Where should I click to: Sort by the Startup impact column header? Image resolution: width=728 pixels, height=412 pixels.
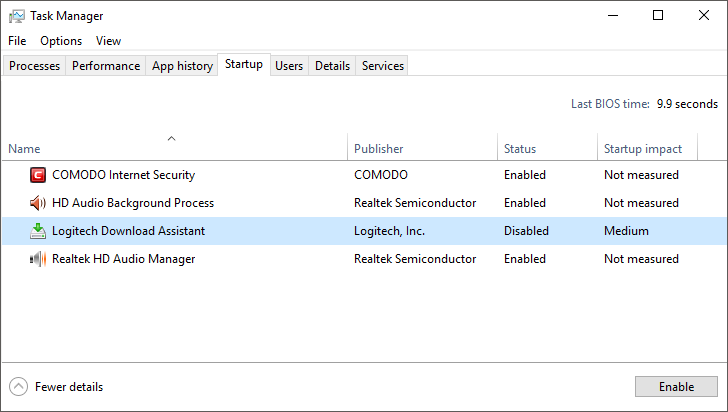pyautogui.click(x=643, y=149)
